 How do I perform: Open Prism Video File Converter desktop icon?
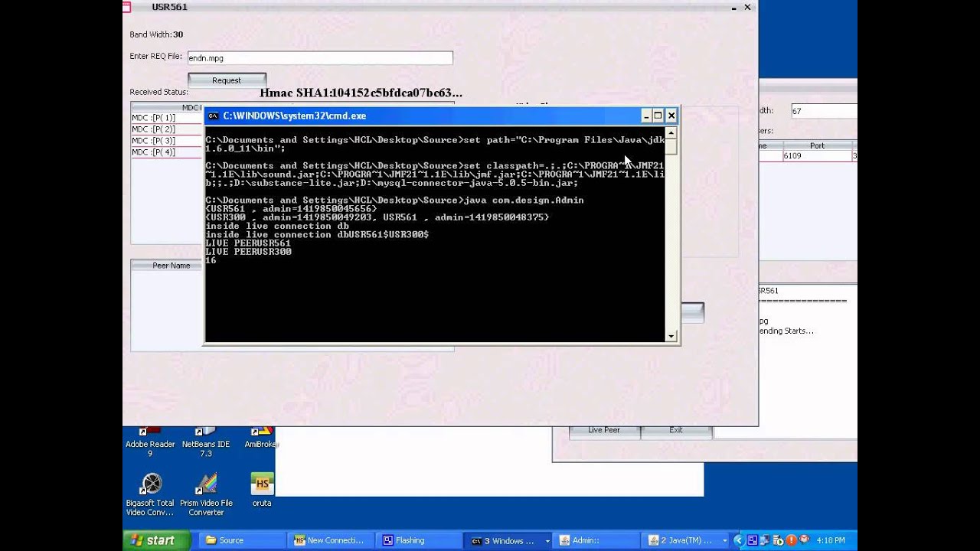[206, 494]
